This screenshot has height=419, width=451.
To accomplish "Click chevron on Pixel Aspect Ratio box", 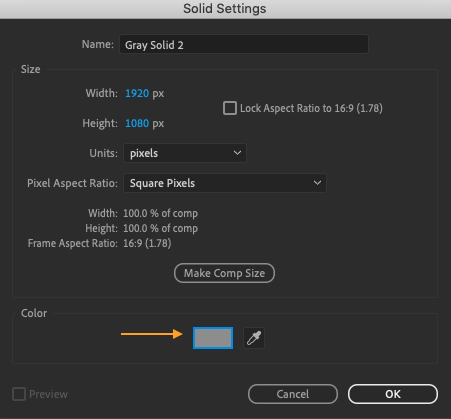I will [x=317, y=183].
